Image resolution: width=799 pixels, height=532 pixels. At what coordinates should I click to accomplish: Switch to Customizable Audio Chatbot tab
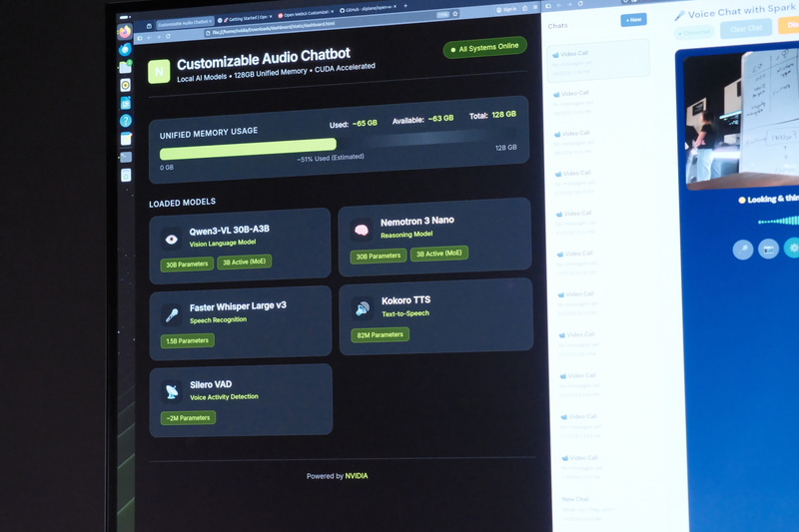tap(184, 23)
